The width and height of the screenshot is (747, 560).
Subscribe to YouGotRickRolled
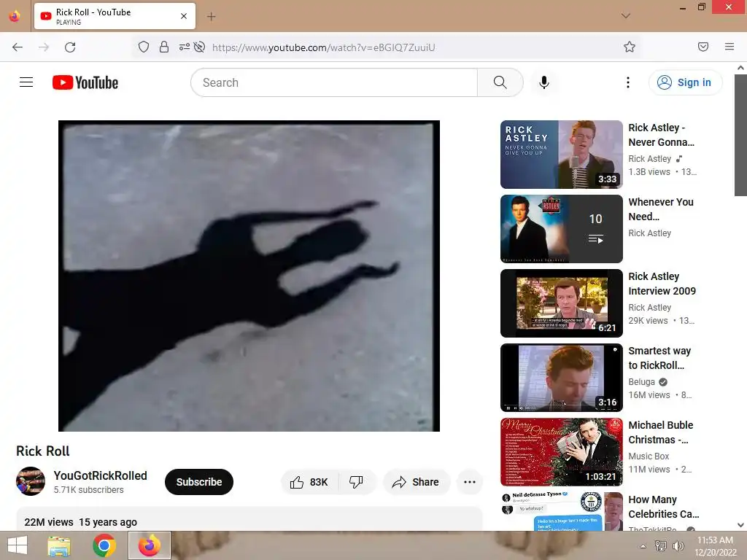199,482
